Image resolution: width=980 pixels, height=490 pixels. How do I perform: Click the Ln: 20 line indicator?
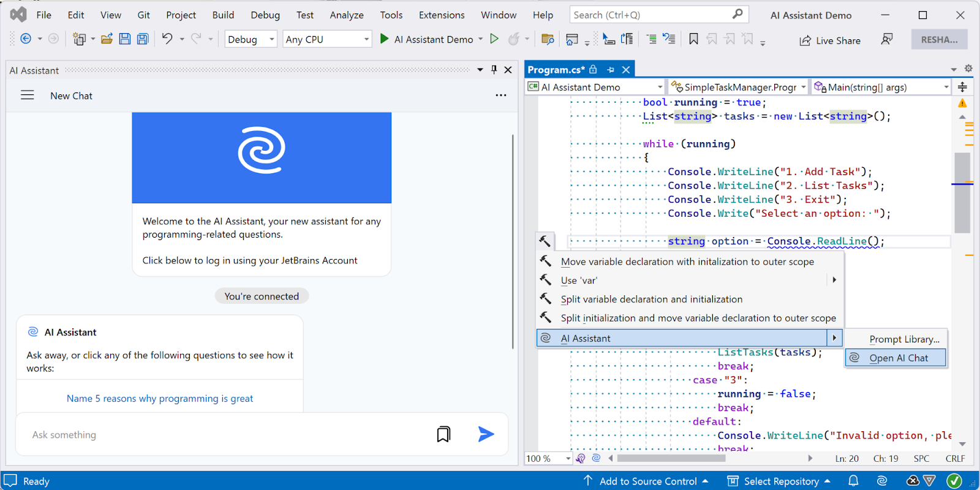[x=847, y=458]
